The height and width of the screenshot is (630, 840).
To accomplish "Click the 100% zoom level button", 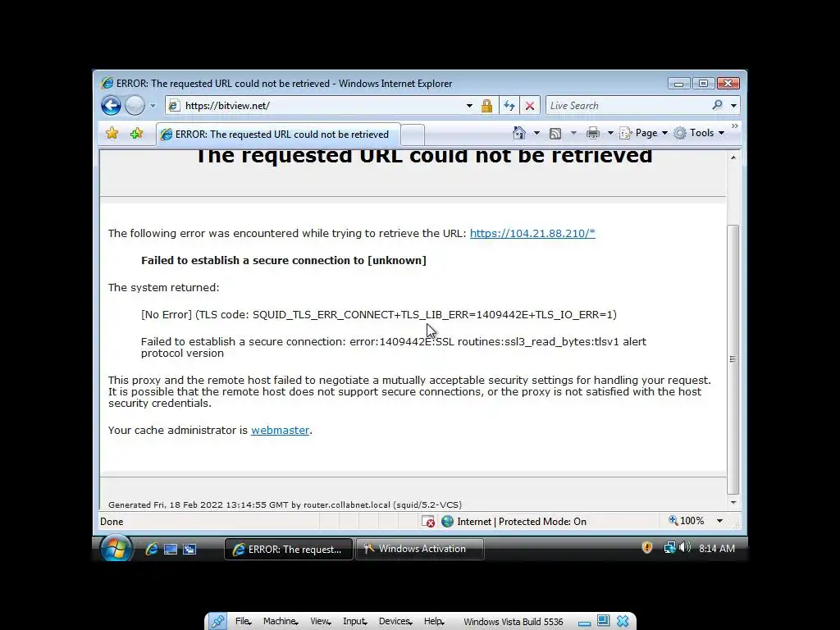I will [687, 521].
